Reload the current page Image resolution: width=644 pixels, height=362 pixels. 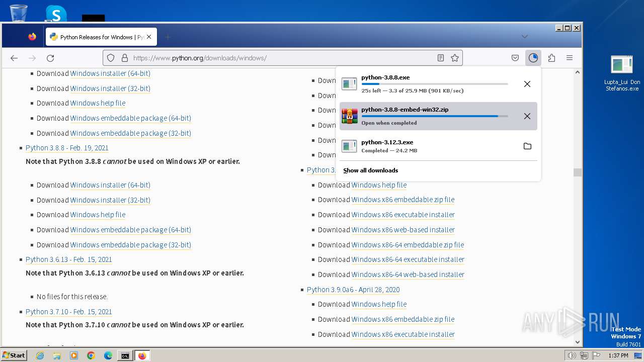pyautogui.click(x=50, y=58)
